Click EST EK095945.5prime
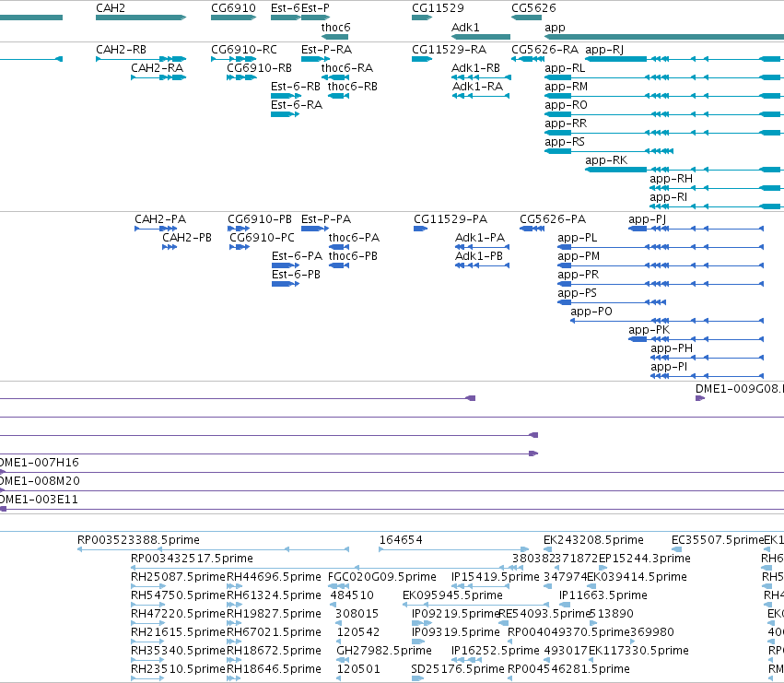784x683 pixels. point(475,605)
